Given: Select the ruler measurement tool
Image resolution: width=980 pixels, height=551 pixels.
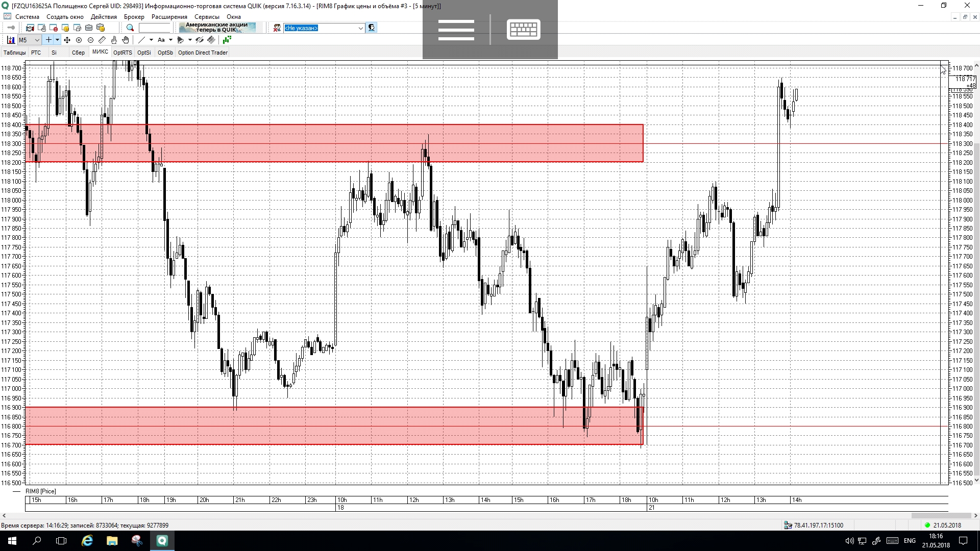Looking at the screenshot, I should point(102,40).
